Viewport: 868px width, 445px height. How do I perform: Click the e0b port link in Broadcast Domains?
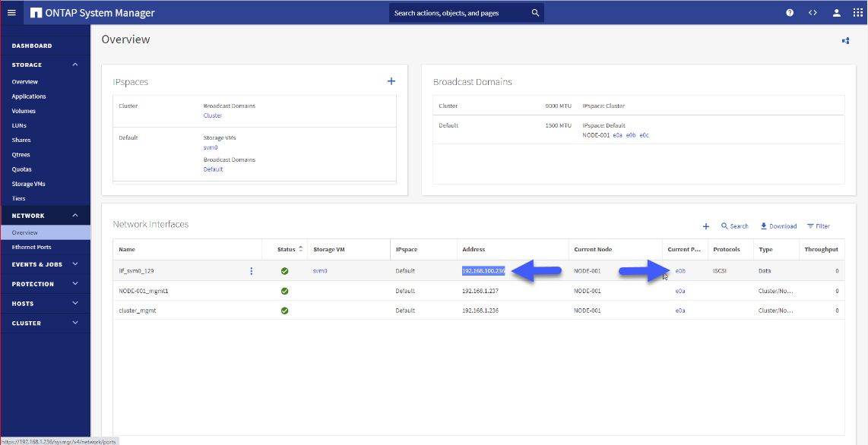click(631, 135)
